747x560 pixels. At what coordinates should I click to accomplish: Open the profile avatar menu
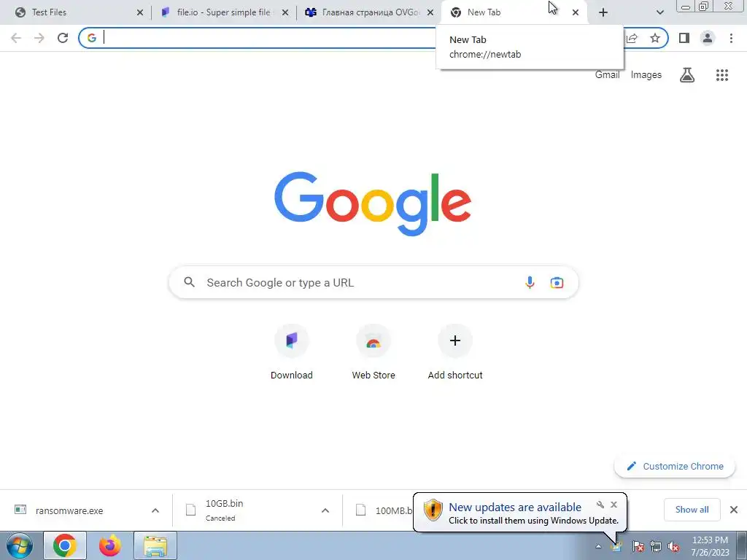708,38
